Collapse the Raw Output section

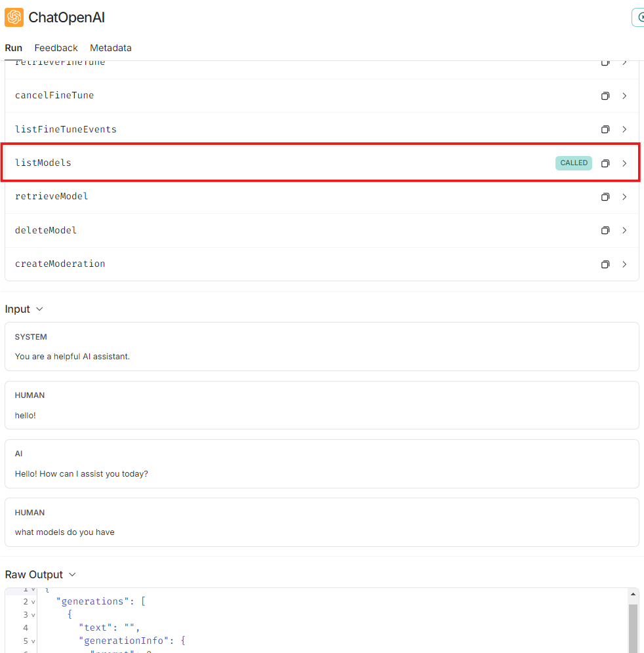tap(72, 574)
